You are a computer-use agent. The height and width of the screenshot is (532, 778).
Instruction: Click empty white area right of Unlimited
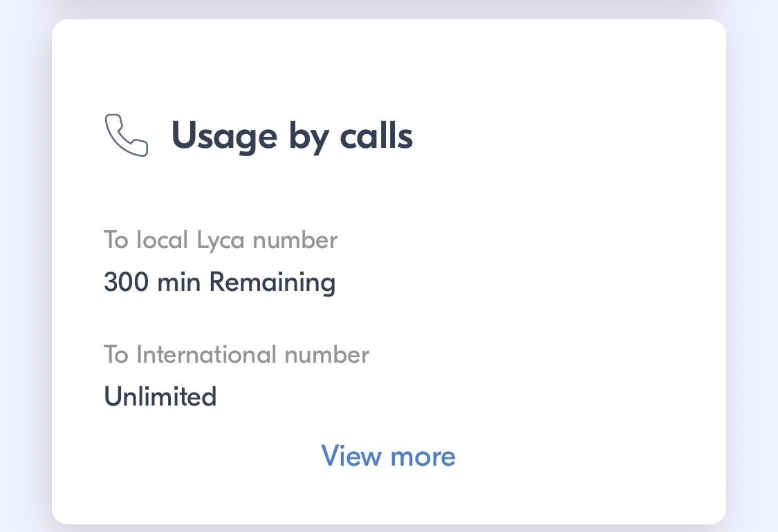(x=484, y=397)
